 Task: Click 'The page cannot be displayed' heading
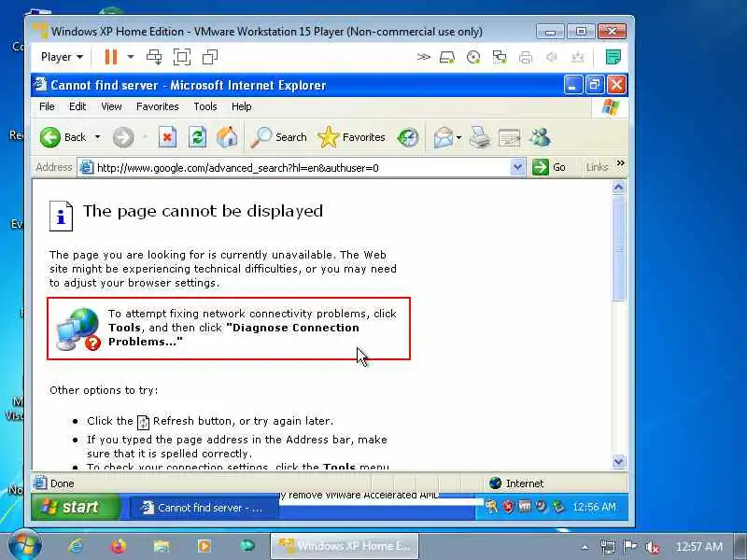pyautogui.click(x=203, y=211)
